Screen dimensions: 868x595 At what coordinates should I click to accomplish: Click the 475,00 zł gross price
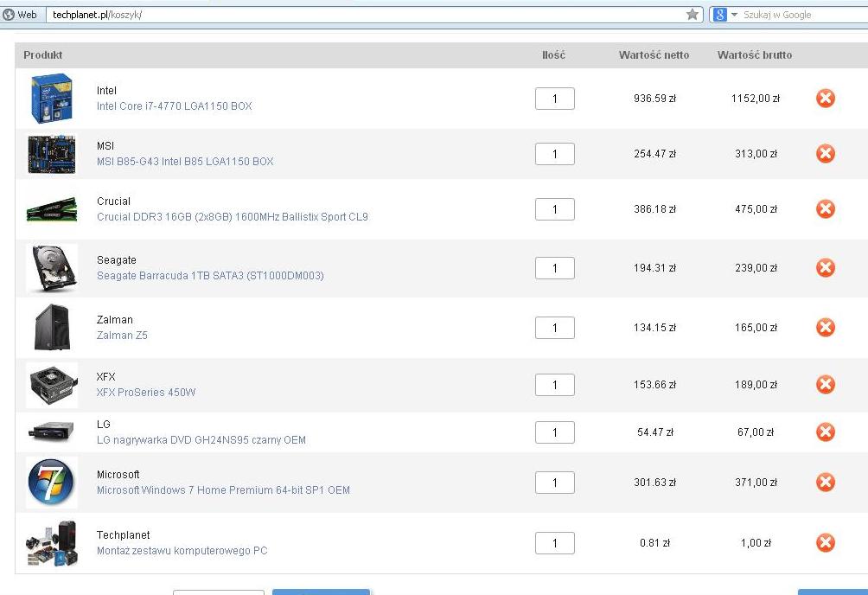pyautogui.click(x=756, y=209)
